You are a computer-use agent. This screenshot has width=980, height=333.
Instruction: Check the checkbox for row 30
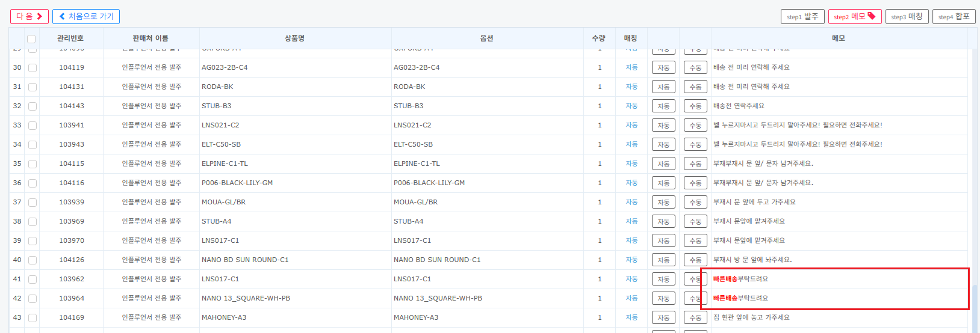point(33,68)
